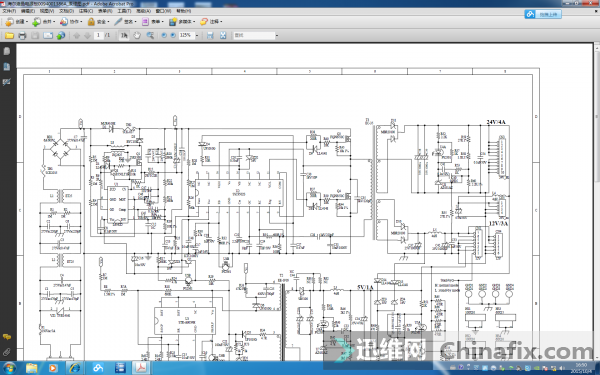
Task: Open the Pages thumbnail panel
Action: point(7,51)
